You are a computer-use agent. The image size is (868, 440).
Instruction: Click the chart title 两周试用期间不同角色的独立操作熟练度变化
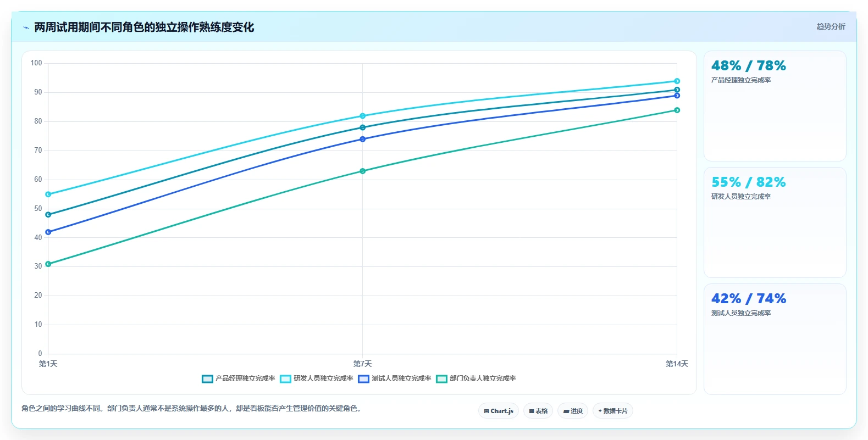[144, 27]
